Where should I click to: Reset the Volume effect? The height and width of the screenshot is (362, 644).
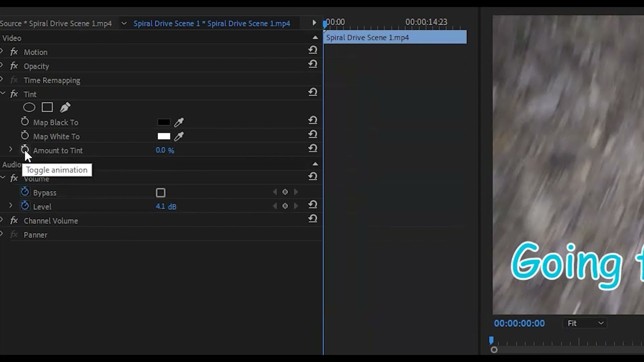tap(312, 176)
